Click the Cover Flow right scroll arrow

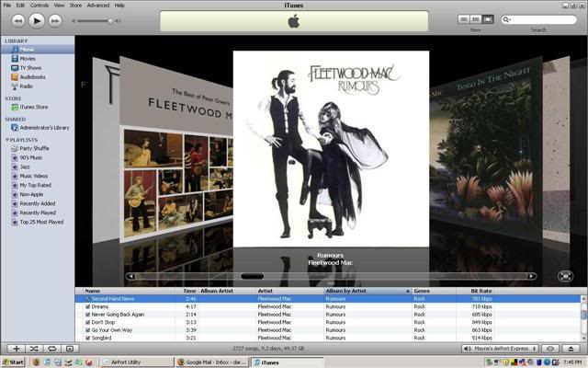tap(531, 276)
